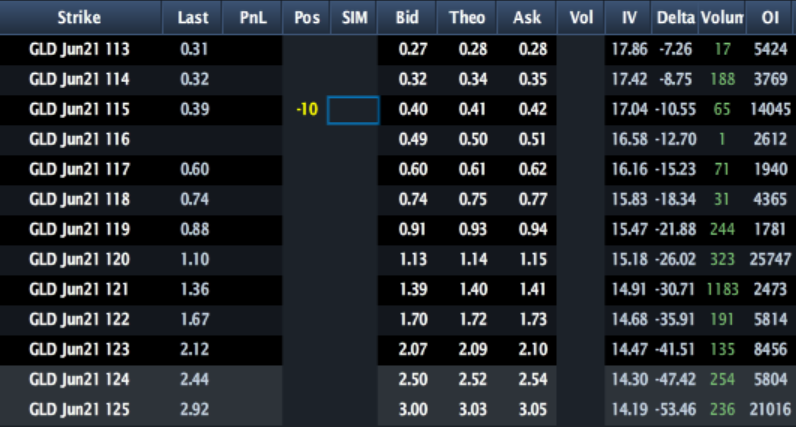Click the Theo column header
Screen dimensions: 796x427
(467, 18)
